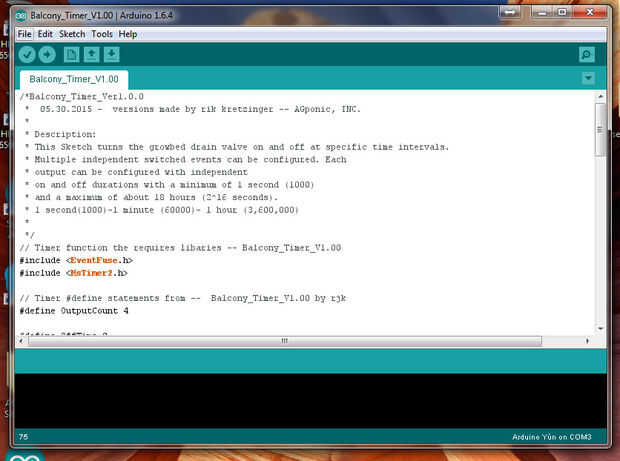Click the 'Description:' comment line
This screenshot has width=620, height=461.
pos(60,134)
